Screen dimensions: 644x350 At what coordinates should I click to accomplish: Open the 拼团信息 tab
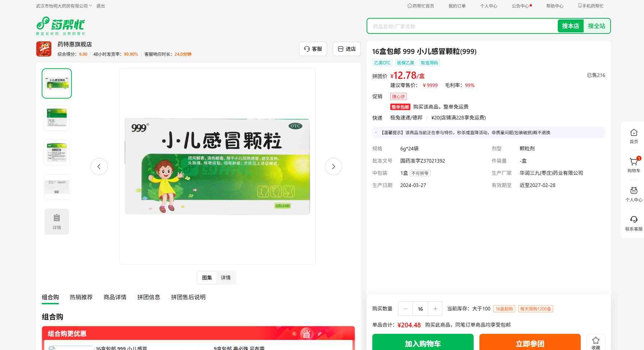pyautogui.click(x=149, y=297)
